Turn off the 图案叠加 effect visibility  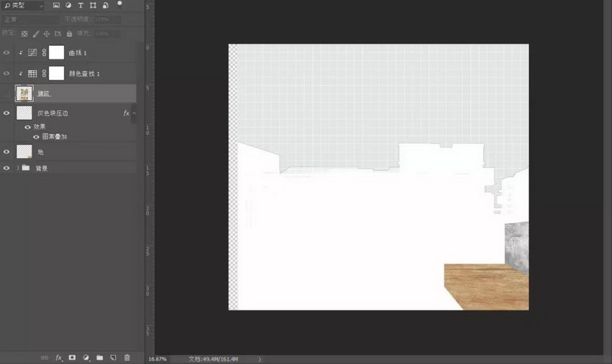click(36, 136)
